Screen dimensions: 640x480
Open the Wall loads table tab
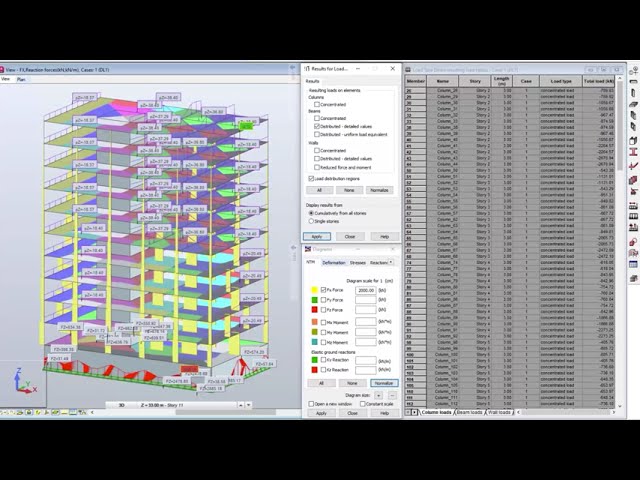point(499,412)
